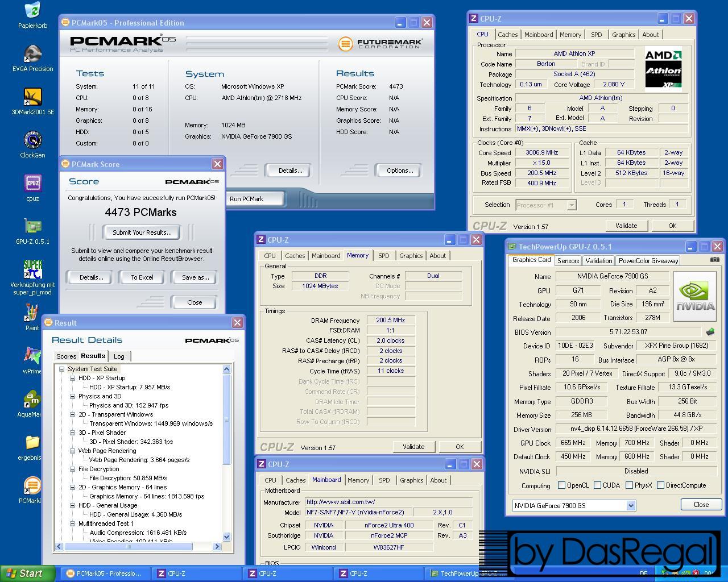728x582 pixels.
Task: Collapse 2D - Transparent Windows node
Action: pos(73,414)
